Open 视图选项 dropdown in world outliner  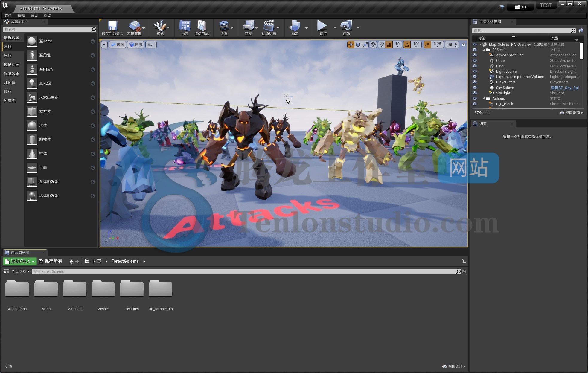tap(571, 113)
